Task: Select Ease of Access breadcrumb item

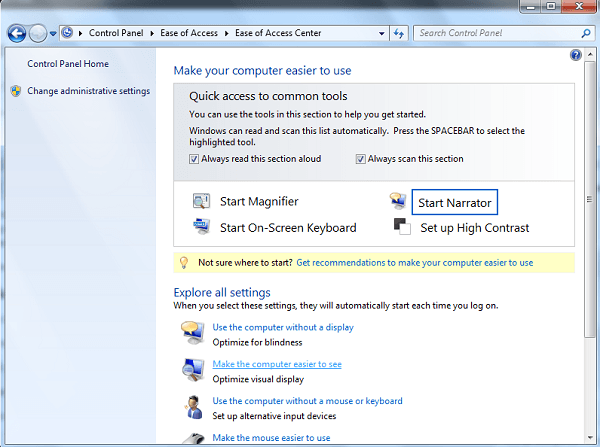Action: tap(189, 33)
